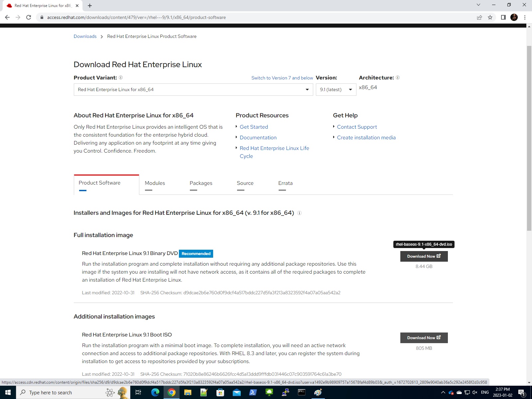This screenshot has height=399, width=532.
Task: Open File Explorer from the taskbar
Action: click(188, 392)
